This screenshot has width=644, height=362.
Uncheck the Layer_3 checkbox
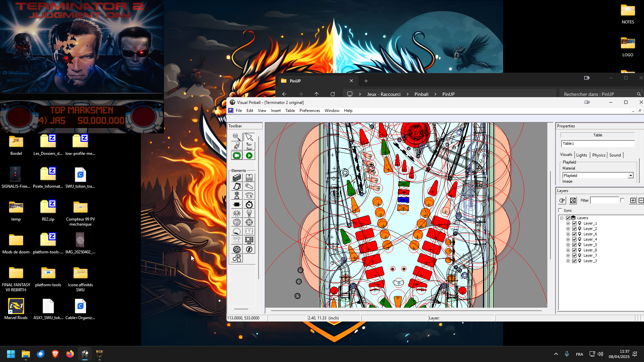(x=574, y=261)
